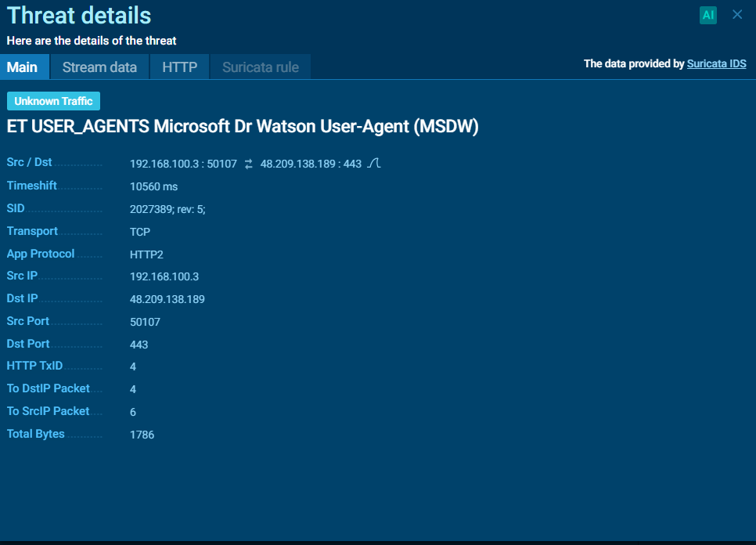Image resolution: width=756 pixels, height=545 pixels.
Task: Open the AI analysis button
Action: (707, 15)
